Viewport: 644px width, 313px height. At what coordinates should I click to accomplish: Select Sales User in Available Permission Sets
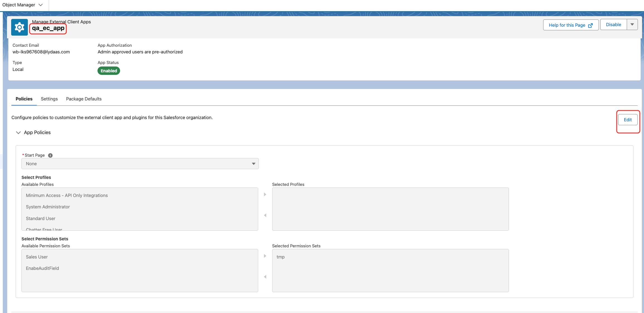[37, 257]
